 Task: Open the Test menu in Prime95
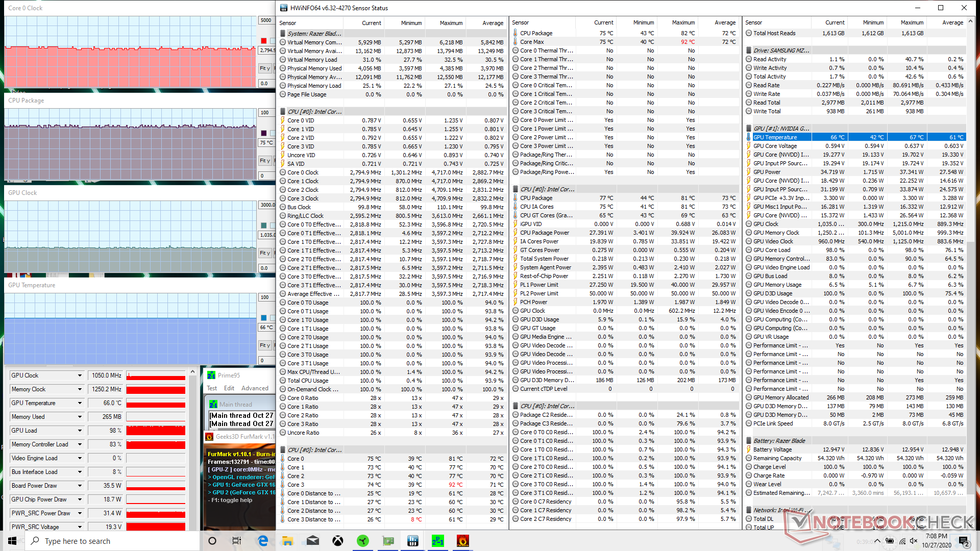212,388
